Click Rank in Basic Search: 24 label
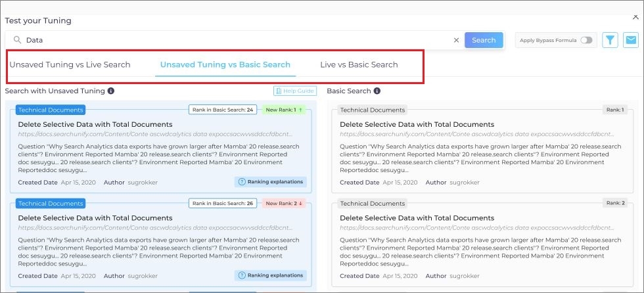The height and width of the screenshot is (293, 644). [x=223, y=110]
